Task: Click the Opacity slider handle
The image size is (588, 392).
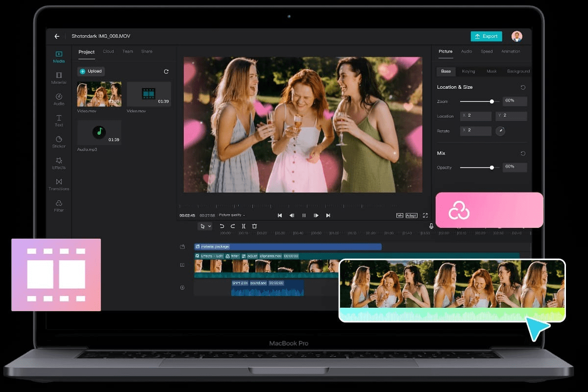Action: pyautogui.click(x=491, y=168)
